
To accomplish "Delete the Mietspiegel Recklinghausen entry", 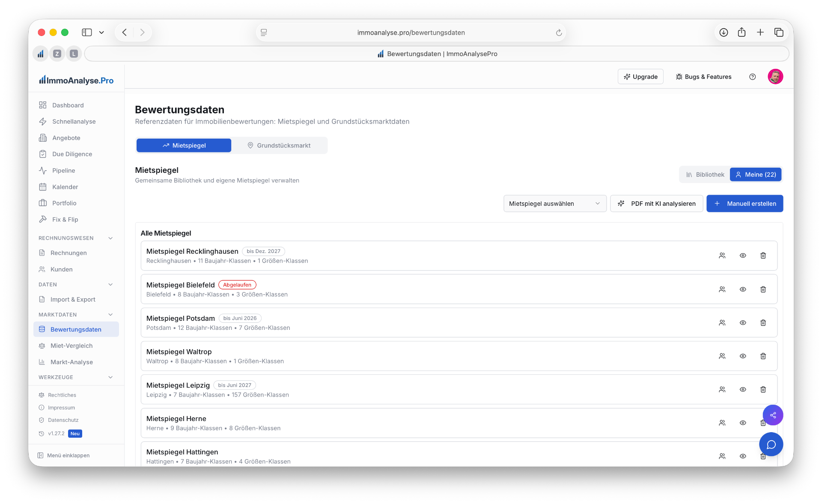I will tap(763, 255).
